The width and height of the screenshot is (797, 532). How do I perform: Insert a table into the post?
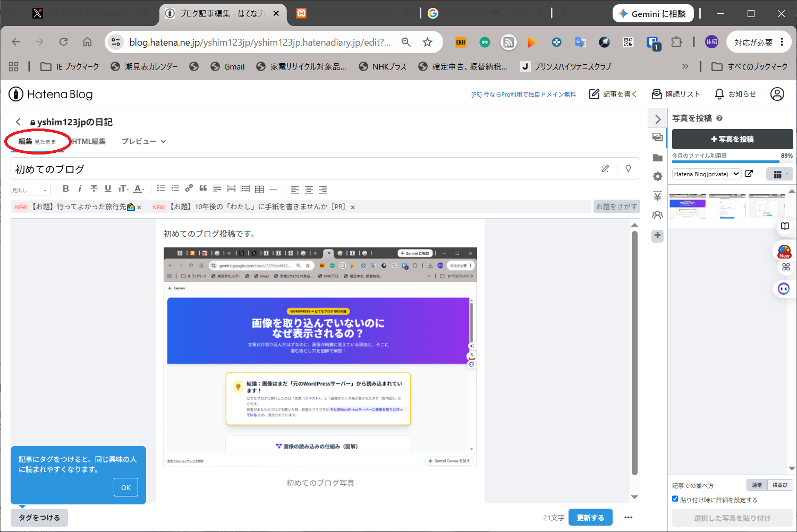coord(259,189)
